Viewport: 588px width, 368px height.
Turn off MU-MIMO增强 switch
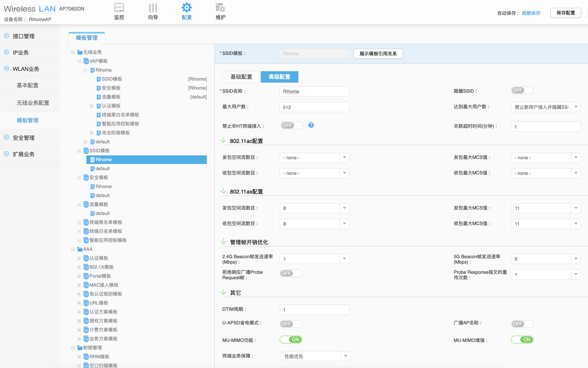[522, 340]
